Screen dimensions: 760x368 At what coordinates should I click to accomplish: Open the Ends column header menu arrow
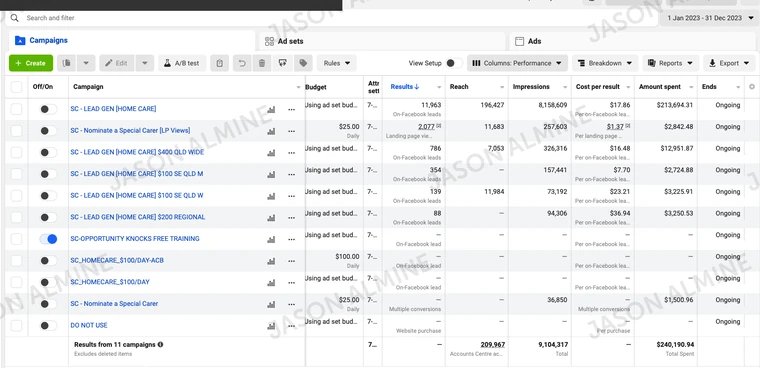[x=738, y=87]
